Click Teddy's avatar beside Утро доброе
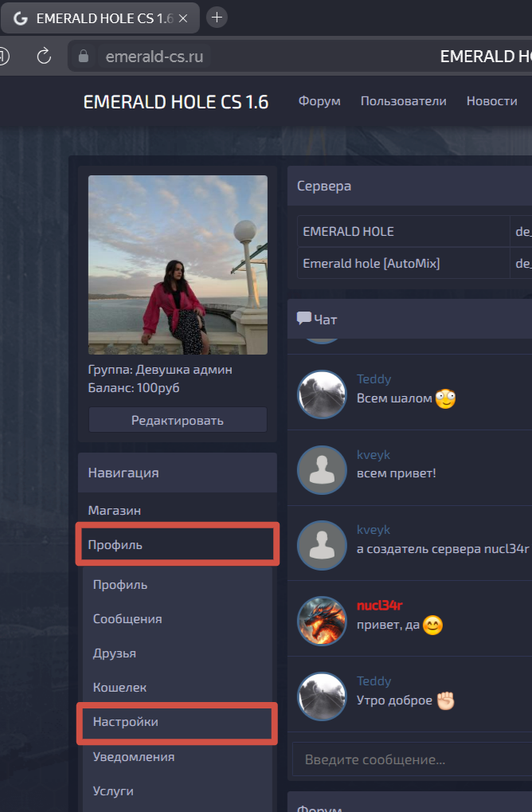This screenshot has height=812, width=532. pos(322,696)
